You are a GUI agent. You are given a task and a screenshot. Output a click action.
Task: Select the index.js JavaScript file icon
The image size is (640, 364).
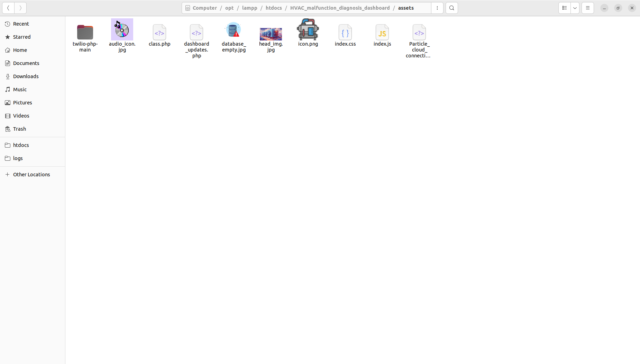click(382, 32)
